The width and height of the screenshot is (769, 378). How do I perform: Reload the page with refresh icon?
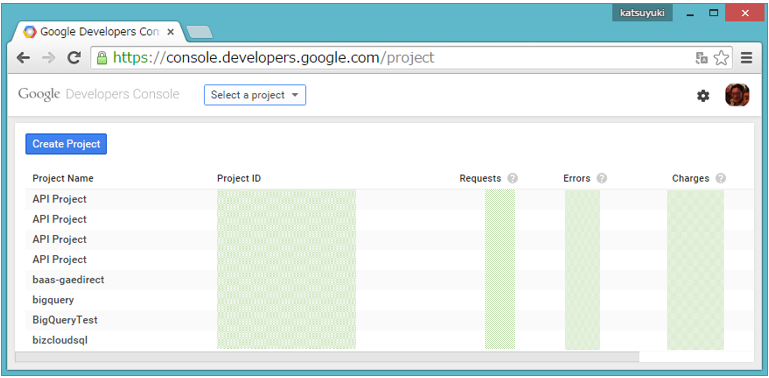click(74, 58)
